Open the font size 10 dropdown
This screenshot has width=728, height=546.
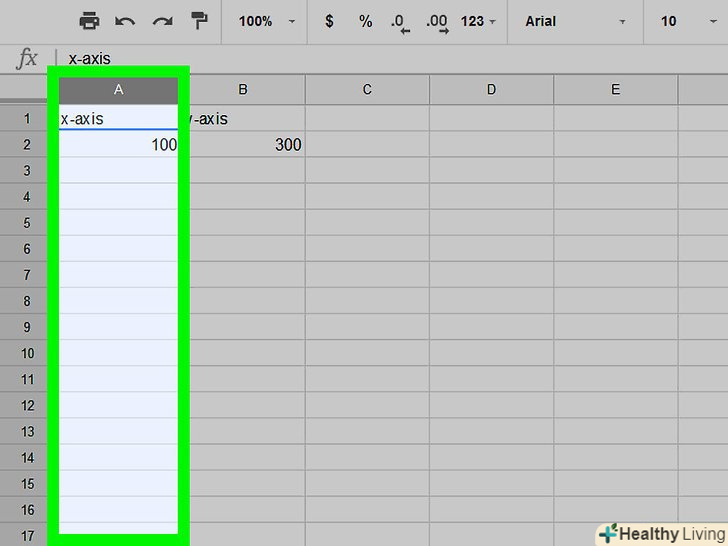[x=689, y=21]
